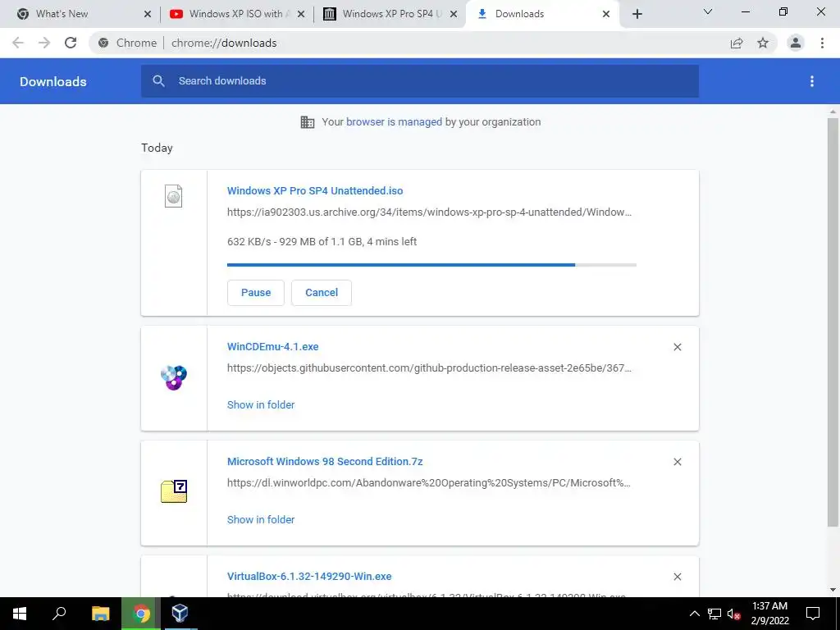Show hidden system tray icons
Image resolution: width=840 pixels, height=630 pixels.
[x=694, y=614]
